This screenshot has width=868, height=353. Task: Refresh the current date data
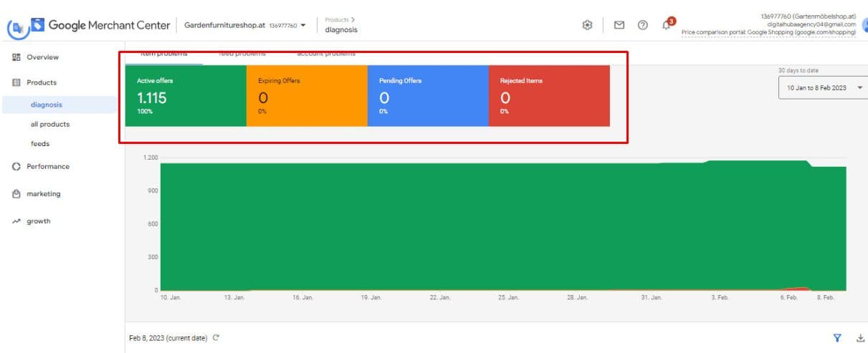[x=216, y=337]
